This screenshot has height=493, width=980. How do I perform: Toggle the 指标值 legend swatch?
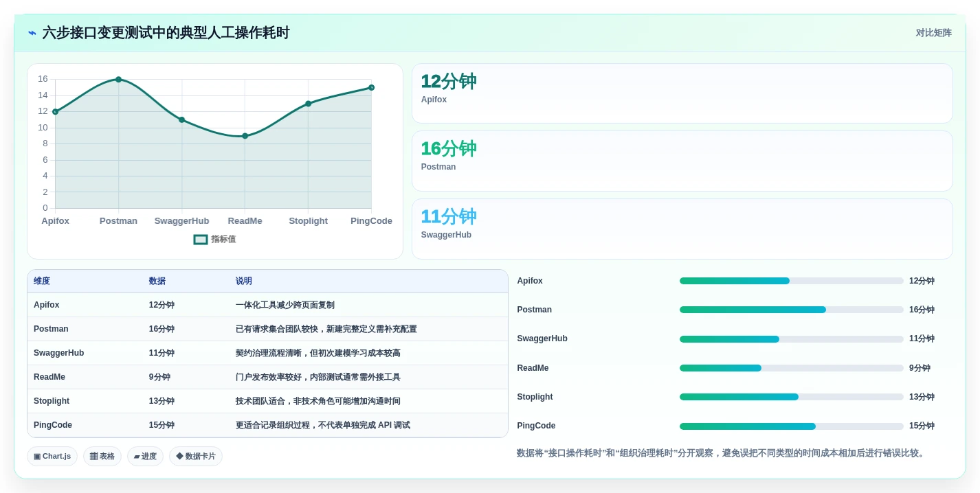[x=201, y=240]
